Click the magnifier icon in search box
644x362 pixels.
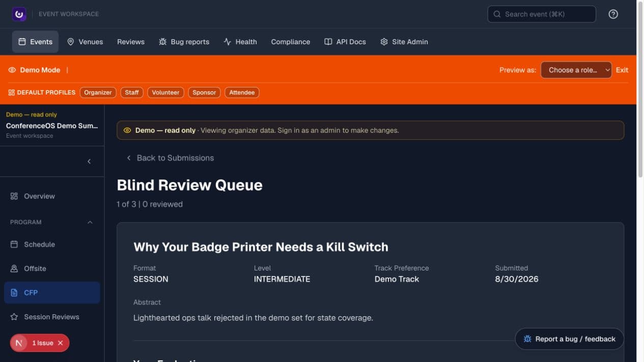coord(497,14)
